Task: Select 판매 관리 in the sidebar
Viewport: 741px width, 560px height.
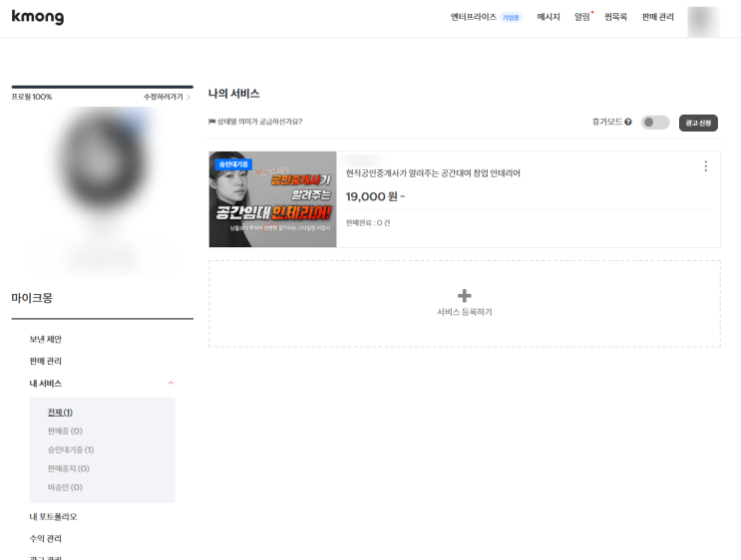Action: point(45,361)
